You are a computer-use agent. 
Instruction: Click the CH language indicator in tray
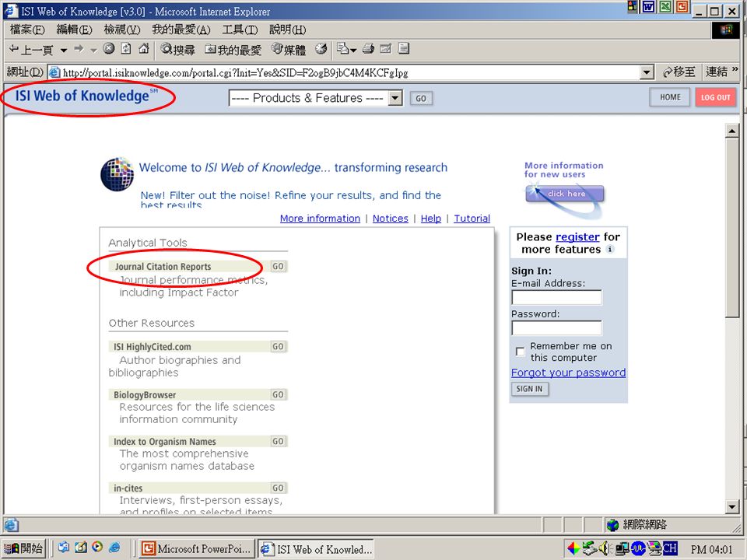(669, 548)
